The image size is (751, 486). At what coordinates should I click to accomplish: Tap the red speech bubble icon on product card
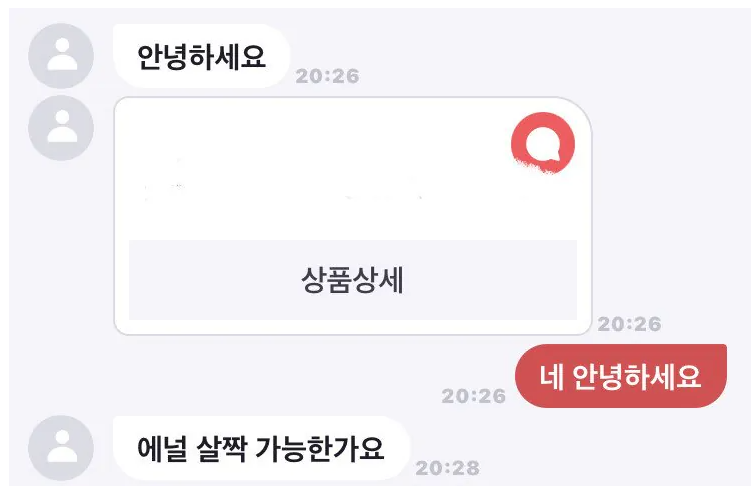(543, 143)
